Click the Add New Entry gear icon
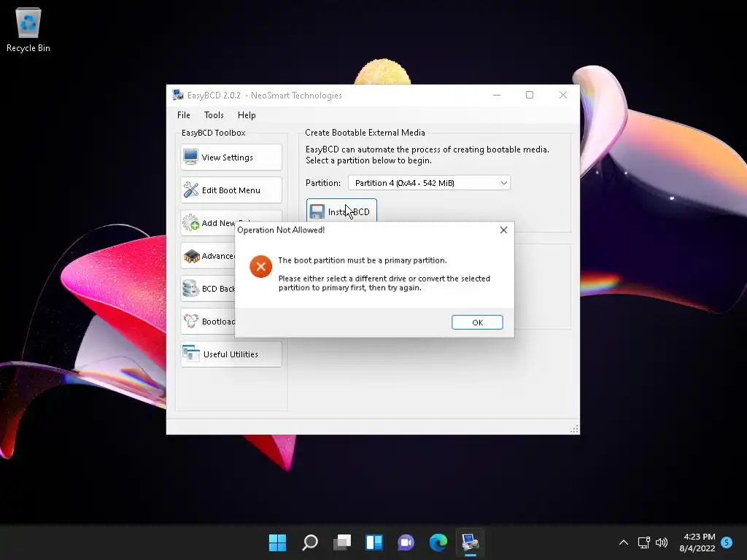The width and height of the screenshot is (747, 560). (190, 222)
